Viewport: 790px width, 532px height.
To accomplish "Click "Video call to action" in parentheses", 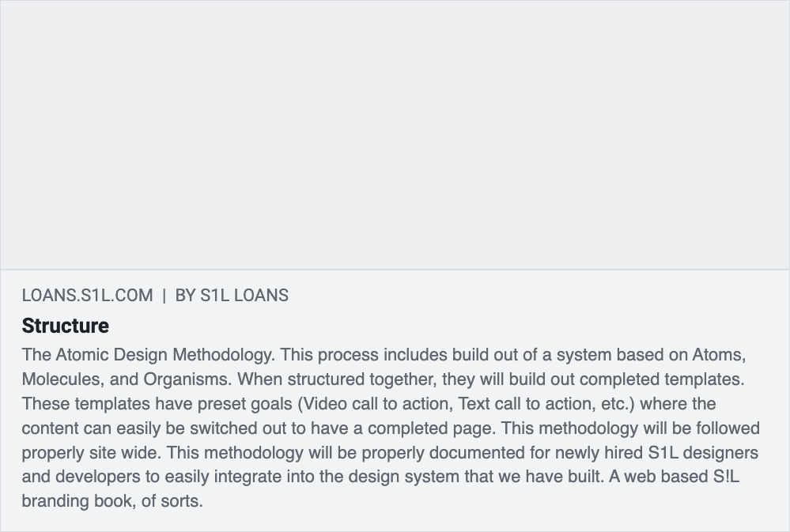I will [x=376, y=403].
